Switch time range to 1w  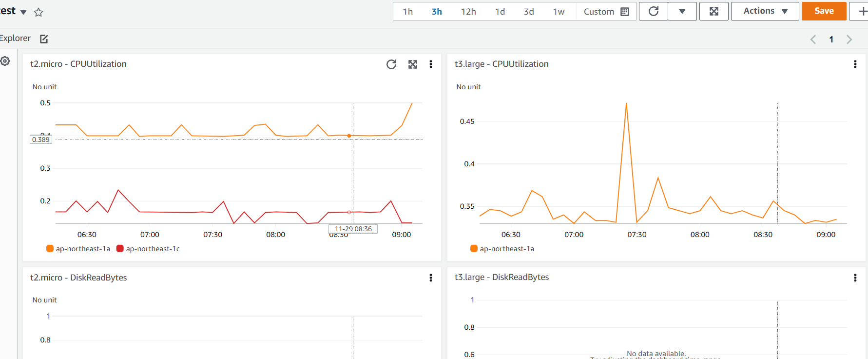point(559,12)
